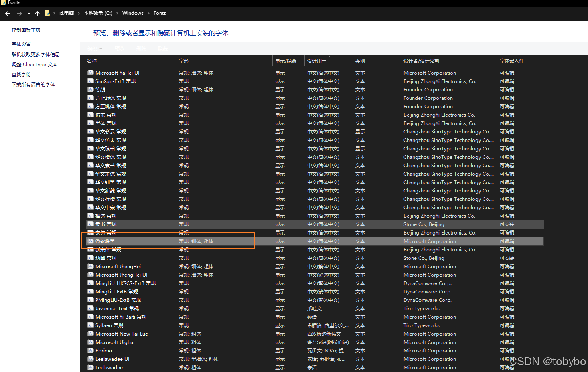This screenshot has width=588, height=372.
Task: Click the font icon of 华文行楷 常规
Action: tap(91, 199)
